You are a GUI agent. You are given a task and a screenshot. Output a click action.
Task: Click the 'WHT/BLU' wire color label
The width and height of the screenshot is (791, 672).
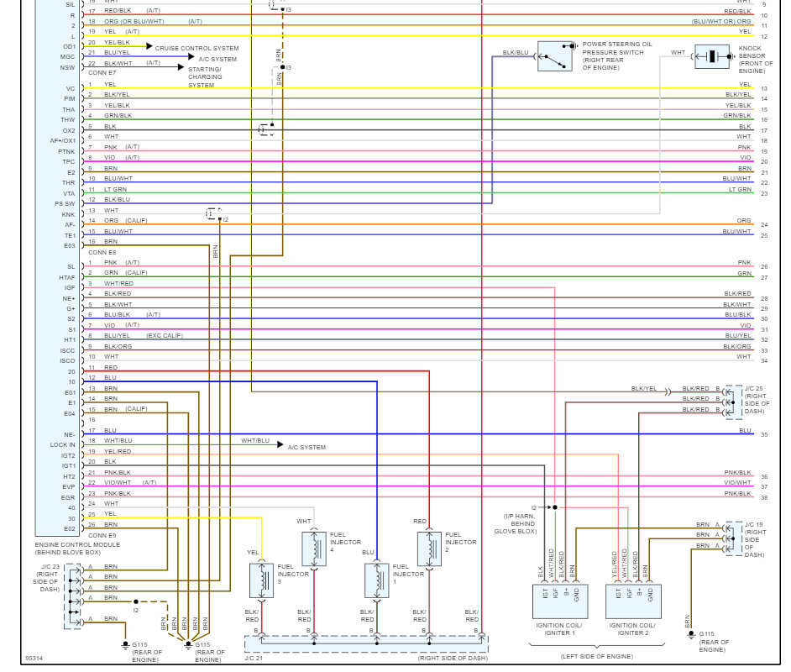[x=255, y=440]
